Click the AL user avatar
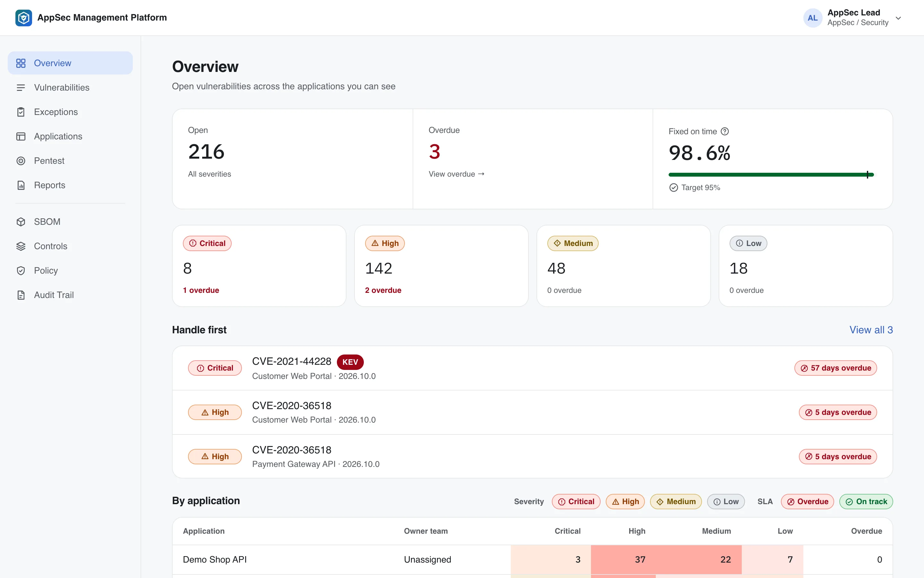This screenshot has width=924, height=578. click(812, 18)
